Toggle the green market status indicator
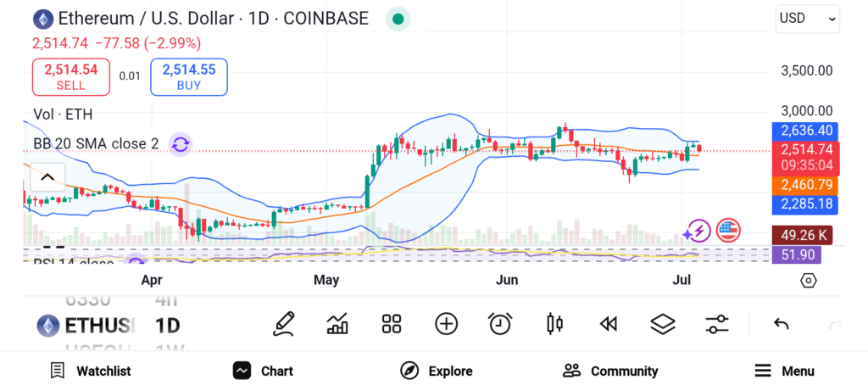 pos(398,19)
